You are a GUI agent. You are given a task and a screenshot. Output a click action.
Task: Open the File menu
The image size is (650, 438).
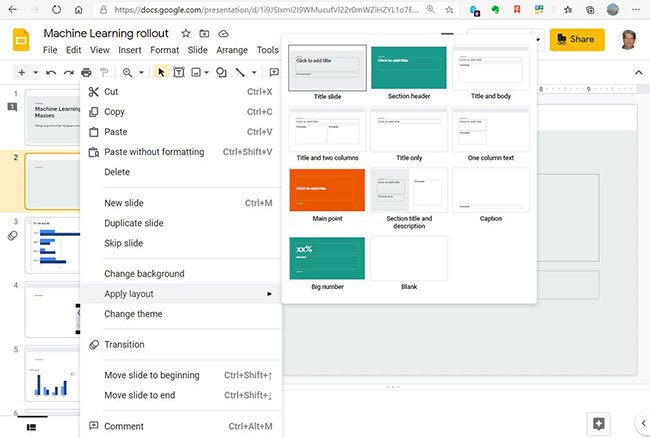50,50
